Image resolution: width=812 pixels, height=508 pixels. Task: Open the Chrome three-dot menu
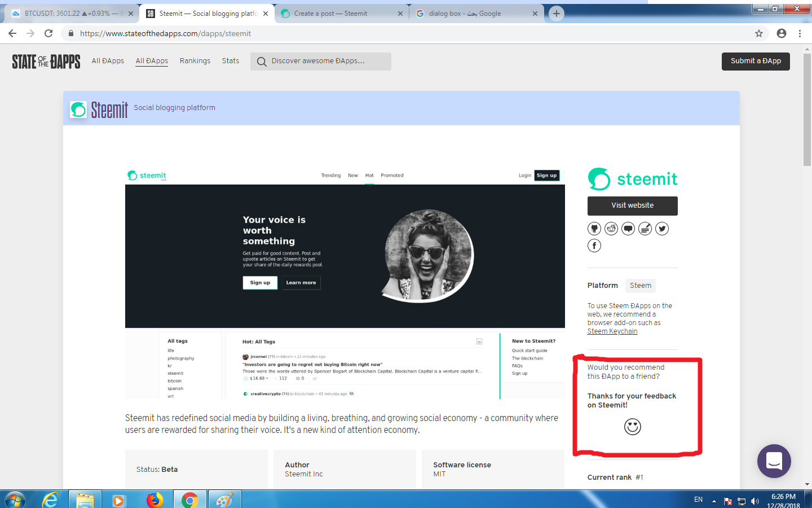800,33
